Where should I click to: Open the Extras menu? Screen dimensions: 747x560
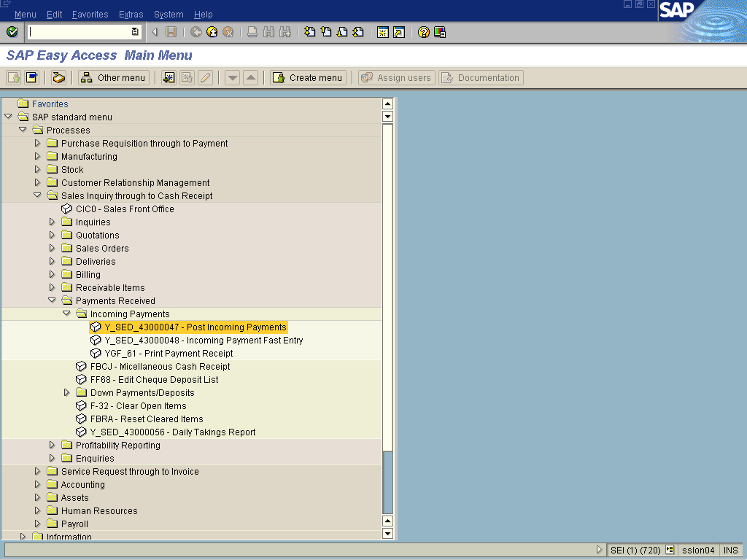coord(131,15)
